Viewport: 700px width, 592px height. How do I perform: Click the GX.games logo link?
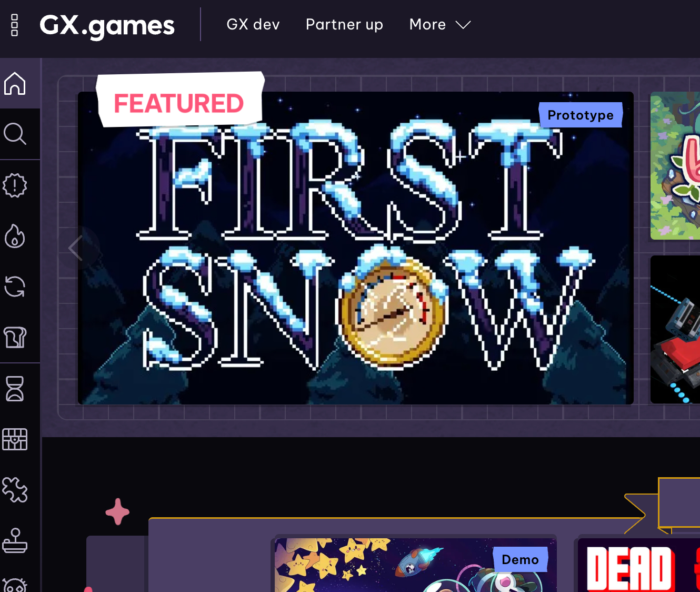pos(107,25)
